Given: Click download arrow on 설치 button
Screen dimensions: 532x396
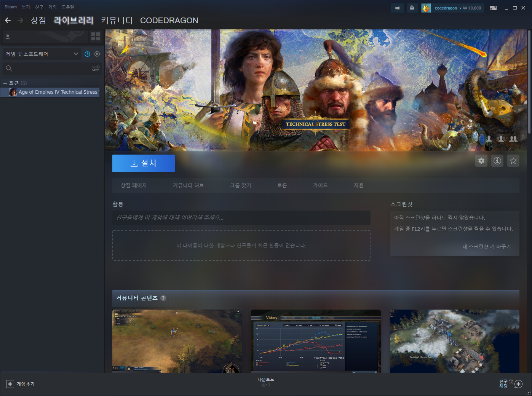Looking at the screenshot, I should point(134,163).
